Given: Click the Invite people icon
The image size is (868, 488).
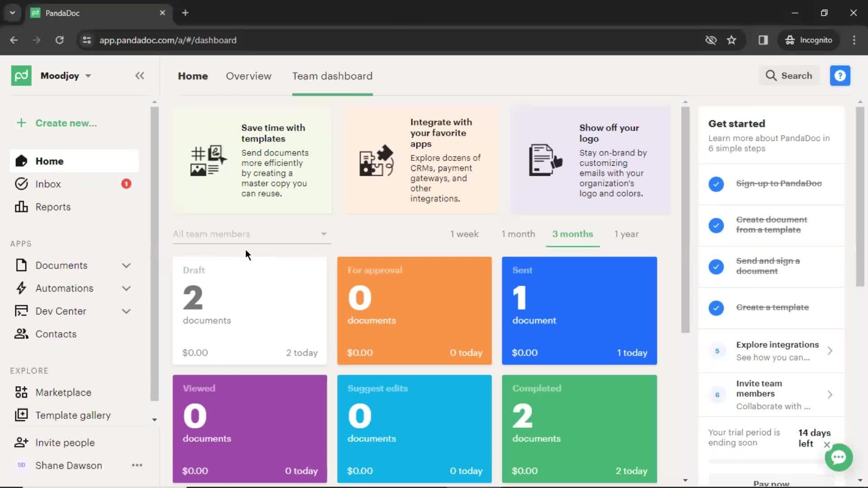Looking at the screenshot, I should [x=21, y=442].
